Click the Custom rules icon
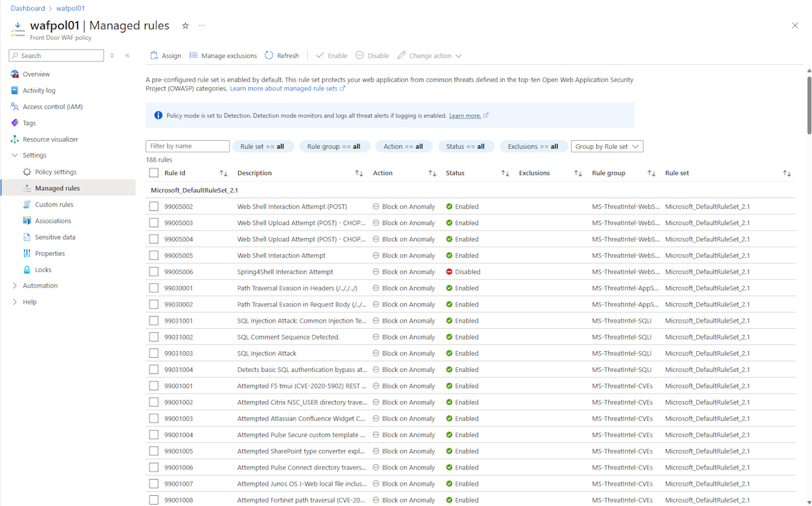The width and height of the screenshot is (812, 506). tap(27, 204)
